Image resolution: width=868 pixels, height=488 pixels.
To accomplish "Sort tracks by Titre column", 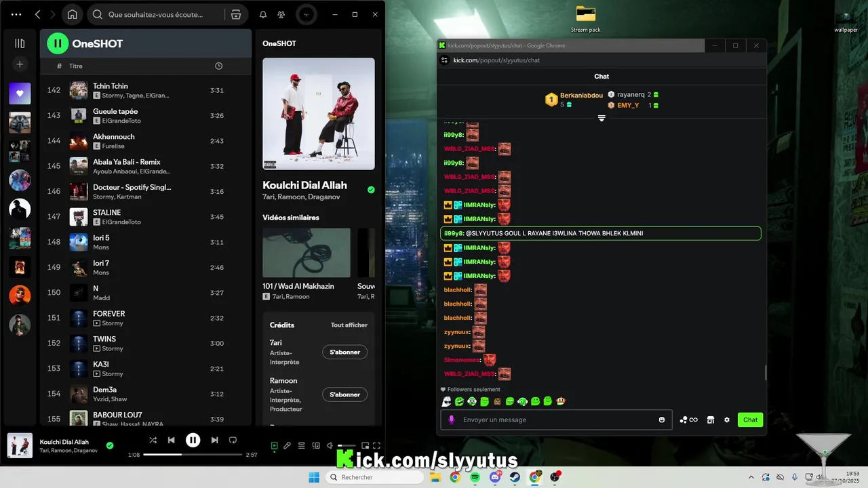I will tap(76, 66).
